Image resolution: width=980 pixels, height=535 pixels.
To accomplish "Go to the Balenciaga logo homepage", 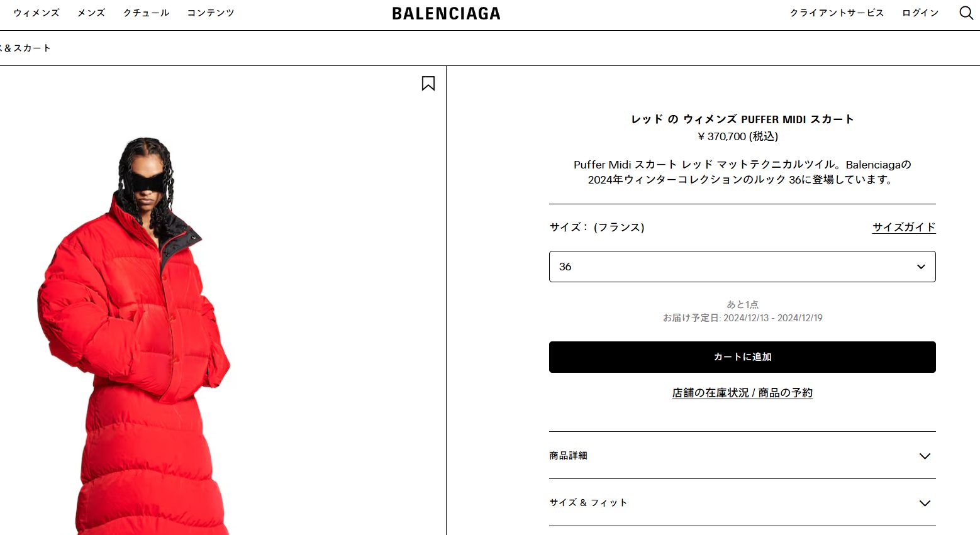I will click(446, 13).
